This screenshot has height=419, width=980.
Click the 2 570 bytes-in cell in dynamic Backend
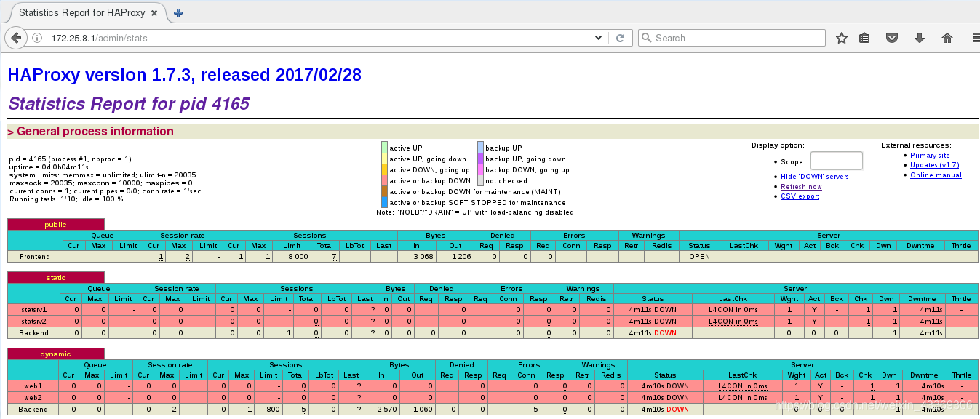(x=383, y=410)
